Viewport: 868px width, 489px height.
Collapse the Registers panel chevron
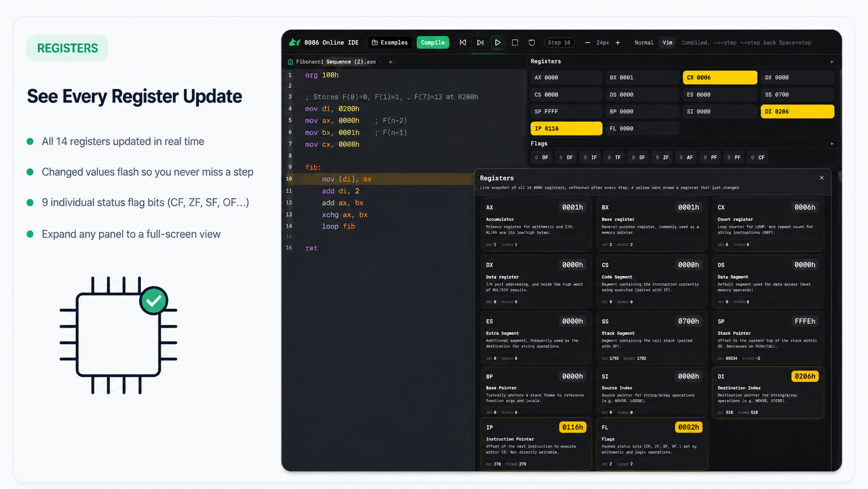(x=832, y=61)
